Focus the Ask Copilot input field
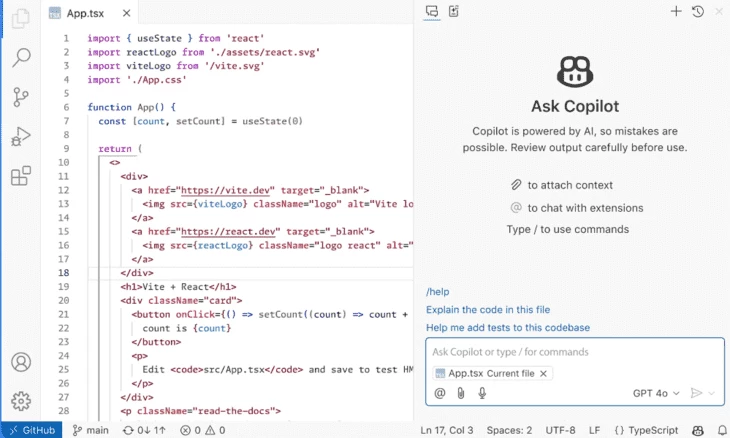 575,352
